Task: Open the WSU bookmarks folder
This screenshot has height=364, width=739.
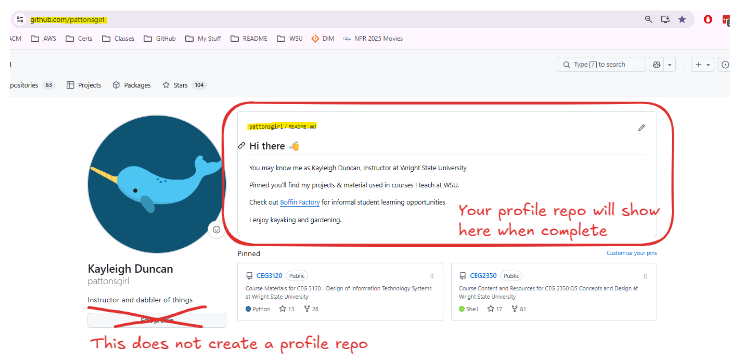Action: 290,39
